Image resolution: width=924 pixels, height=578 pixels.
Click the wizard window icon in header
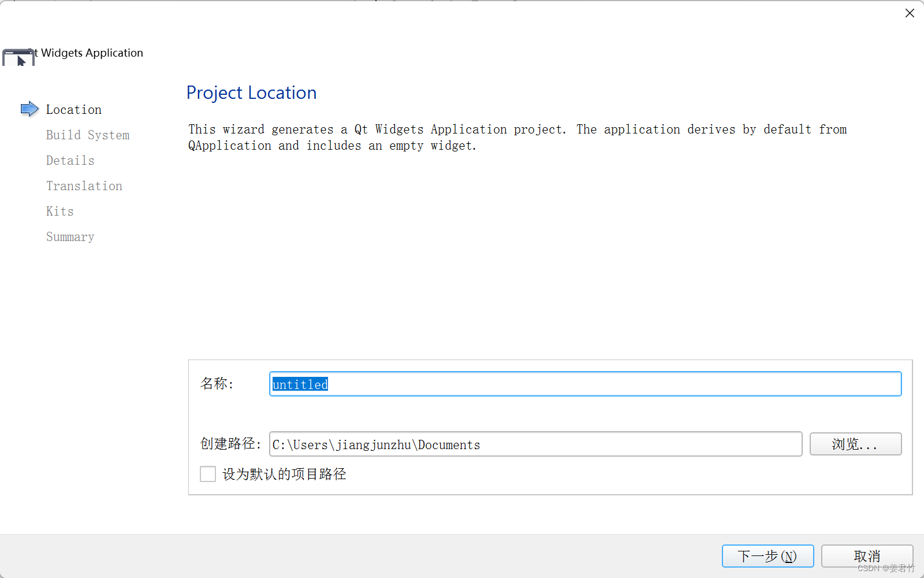18,57
